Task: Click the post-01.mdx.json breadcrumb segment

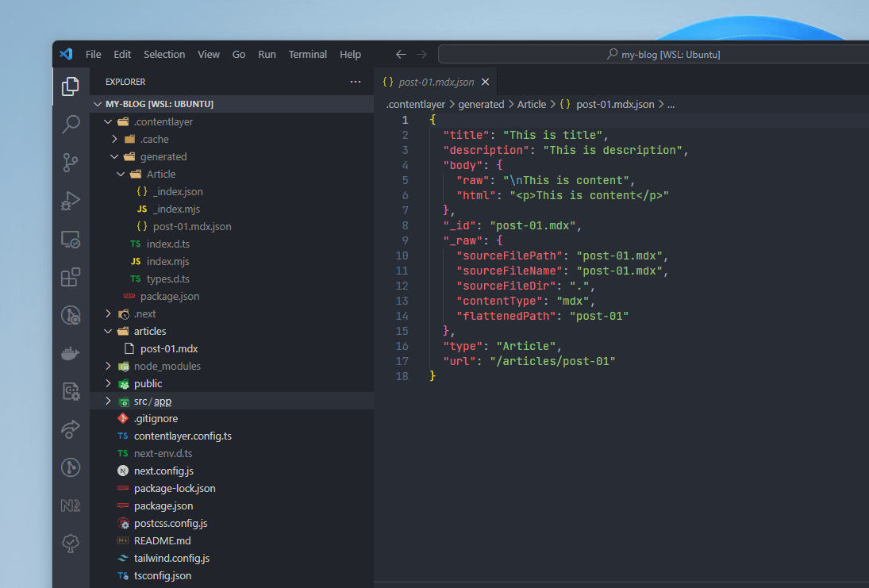Action: point(607,104)
